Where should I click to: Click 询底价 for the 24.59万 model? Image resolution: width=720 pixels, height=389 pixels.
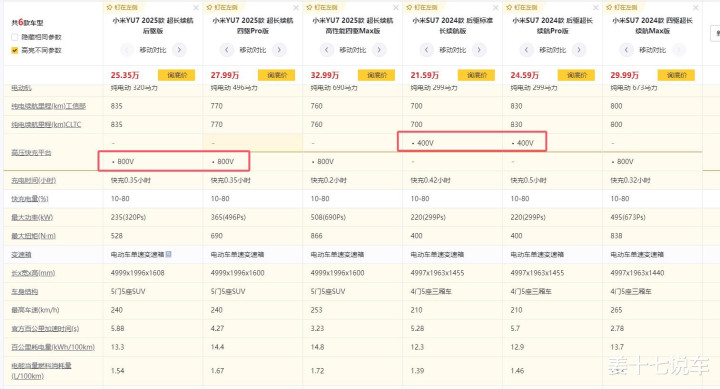(576, 75)
